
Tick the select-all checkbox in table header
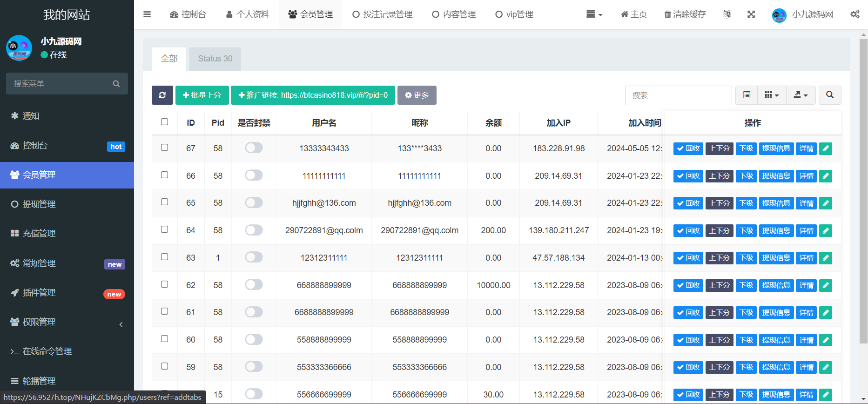point(164,122)
